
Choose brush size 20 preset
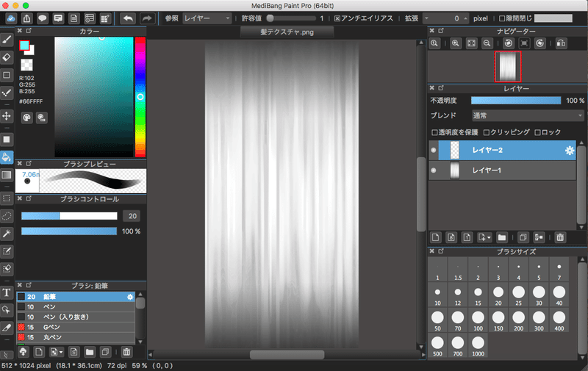[x=498, y=295]
